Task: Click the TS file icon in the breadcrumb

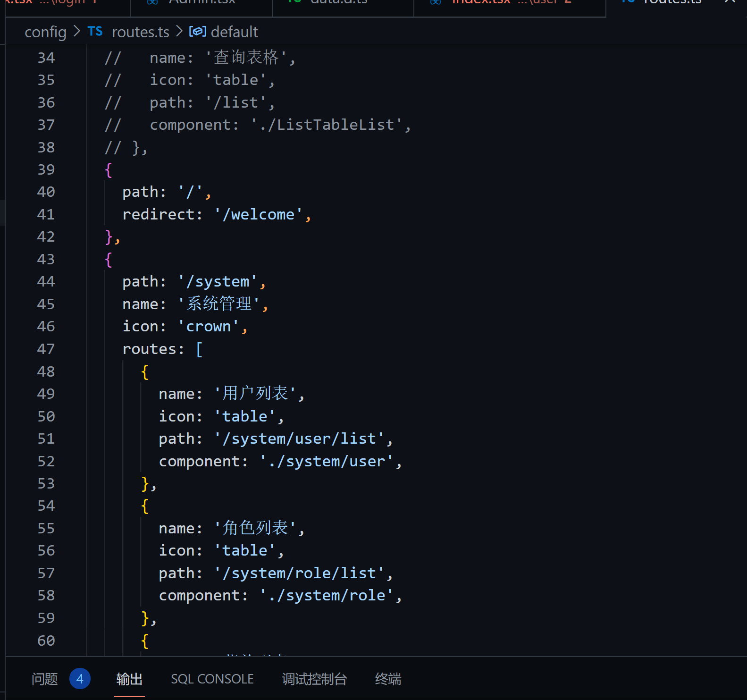Action: [x=95, y=32]
